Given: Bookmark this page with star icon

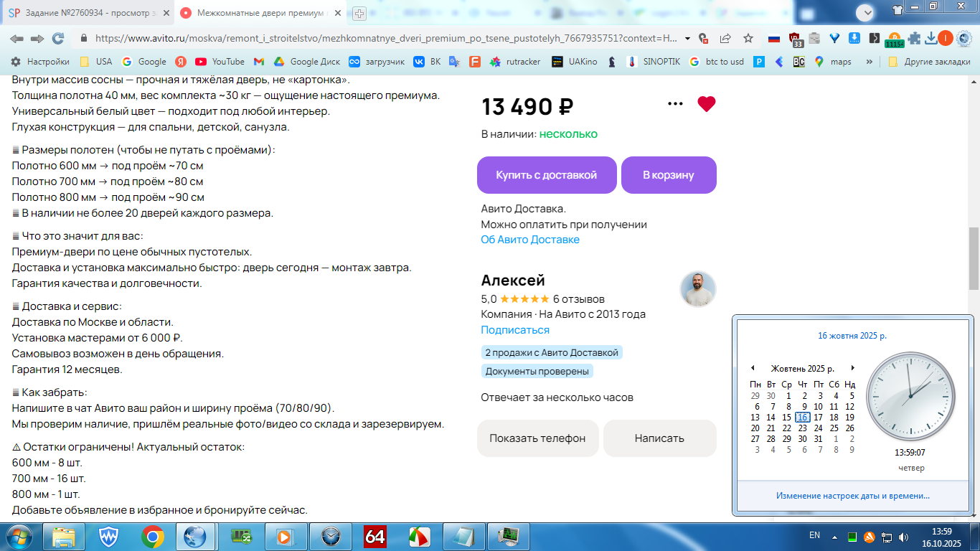Looking at the screenshot, I should click(748, 39).
